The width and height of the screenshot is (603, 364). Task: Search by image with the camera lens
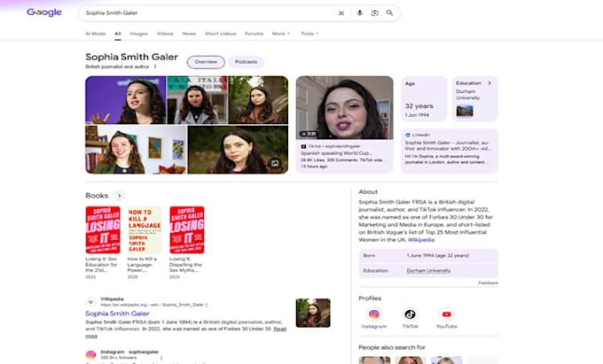click(x=374, y=12)
